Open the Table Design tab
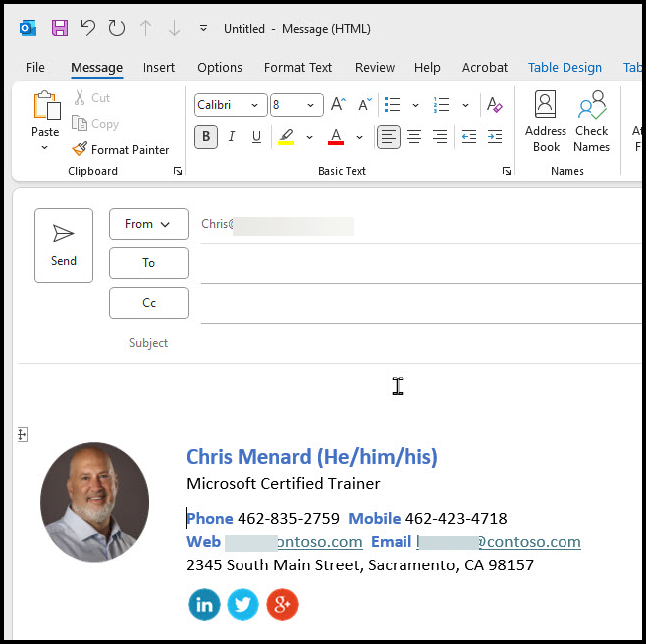Screen dimensions: 646x644 point(565,67)
